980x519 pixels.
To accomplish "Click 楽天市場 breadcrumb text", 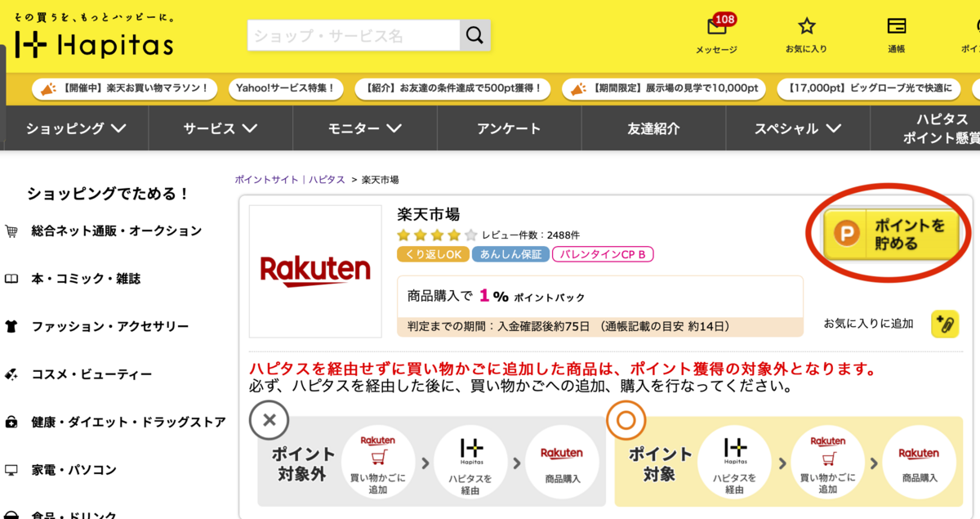I will click(380, 180).
